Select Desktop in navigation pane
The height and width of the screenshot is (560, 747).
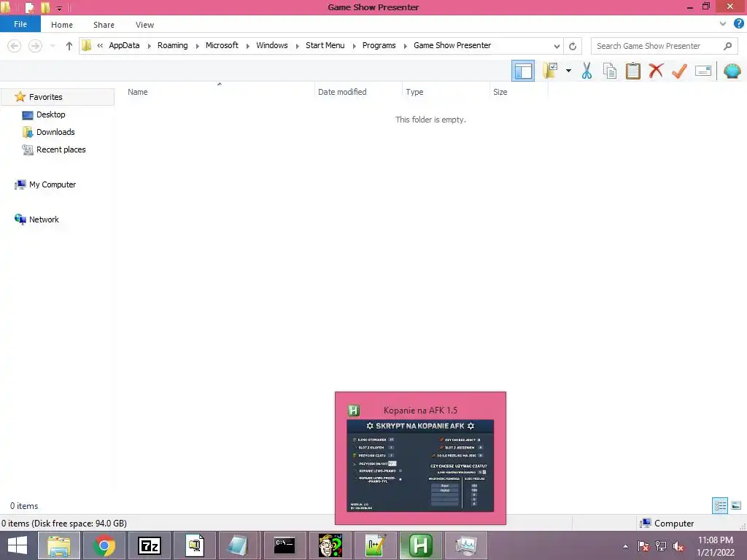tap(50, 114)
